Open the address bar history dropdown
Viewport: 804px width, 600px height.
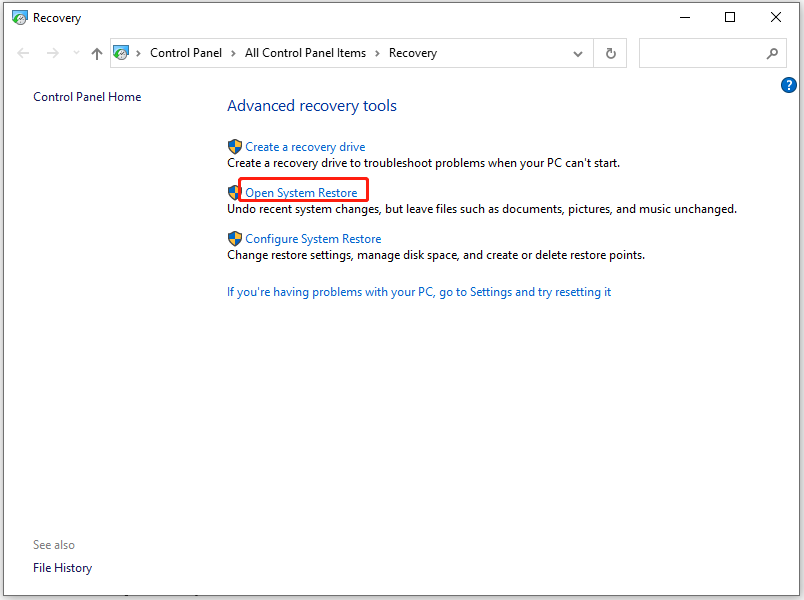click(578, 53)
